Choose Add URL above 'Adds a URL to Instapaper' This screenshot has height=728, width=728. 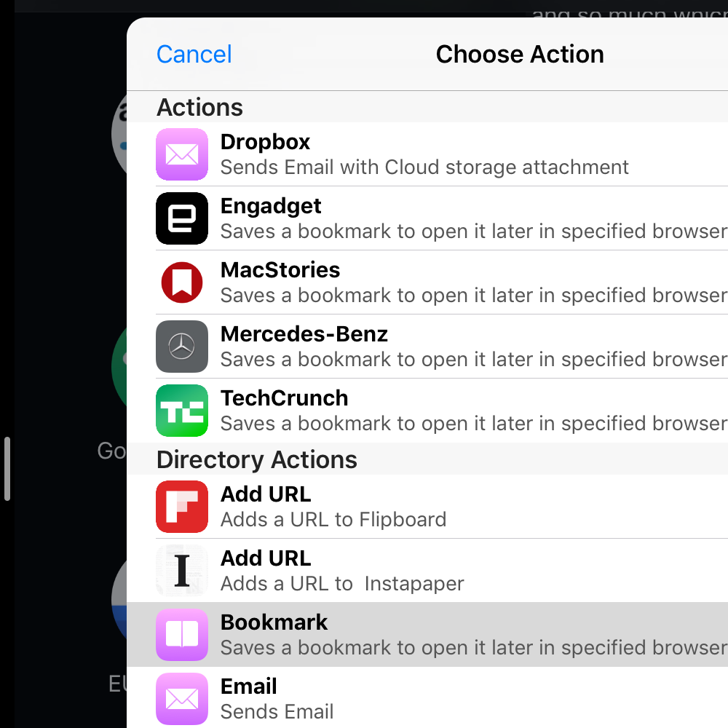pos(266,558)
